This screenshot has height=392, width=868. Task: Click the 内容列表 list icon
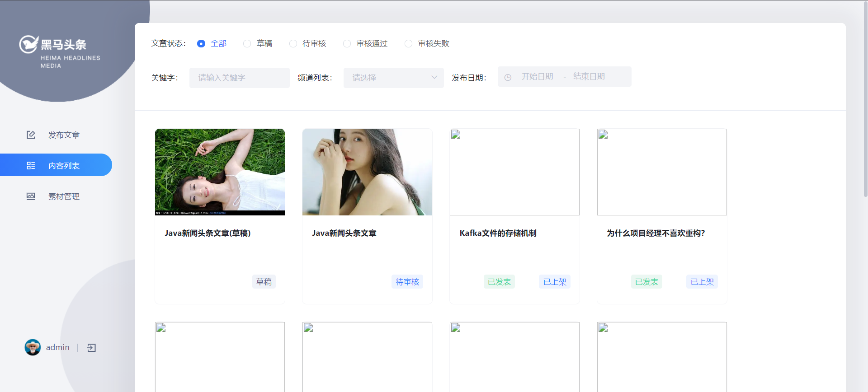click(x=31, y=165)
